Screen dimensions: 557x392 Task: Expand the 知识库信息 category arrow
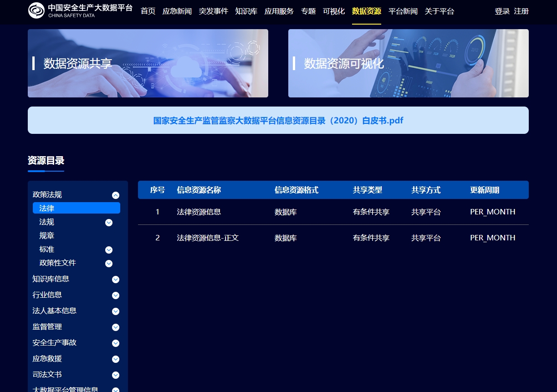click(x=116, y=280)
